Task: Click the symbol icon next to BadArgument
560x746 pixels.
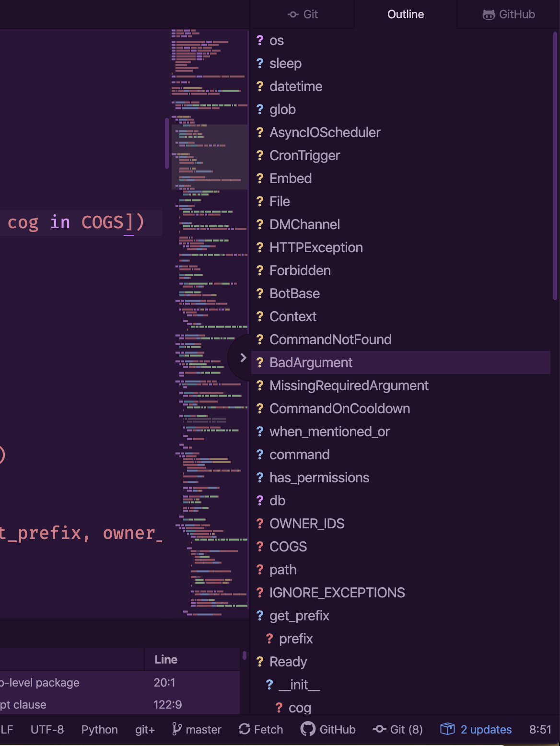Action: 259,363
